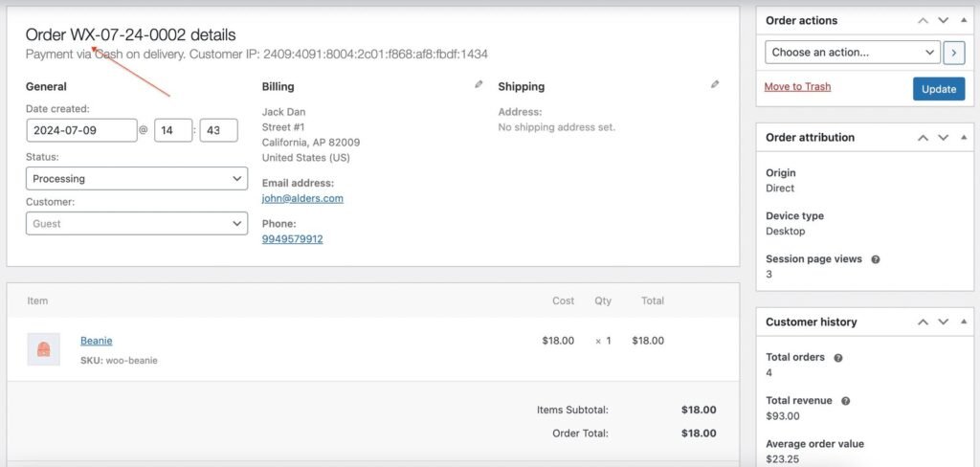
Task: Move the Customer history panel up
Action: point(923,322)
